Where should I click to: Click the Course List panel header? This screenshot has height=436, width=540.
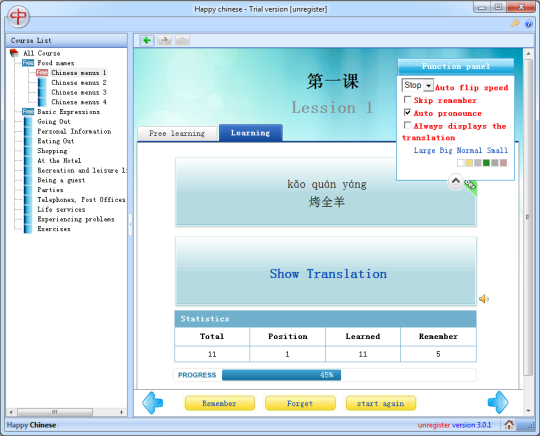click(66, 41)
